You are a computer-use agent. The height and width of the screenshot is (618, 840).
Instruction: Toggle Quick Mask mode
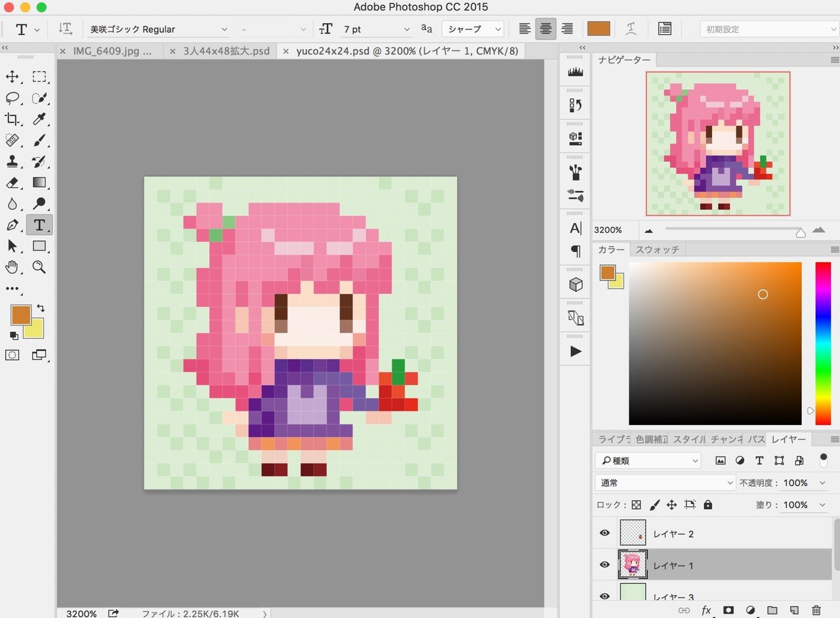click(x=12, y=355)
